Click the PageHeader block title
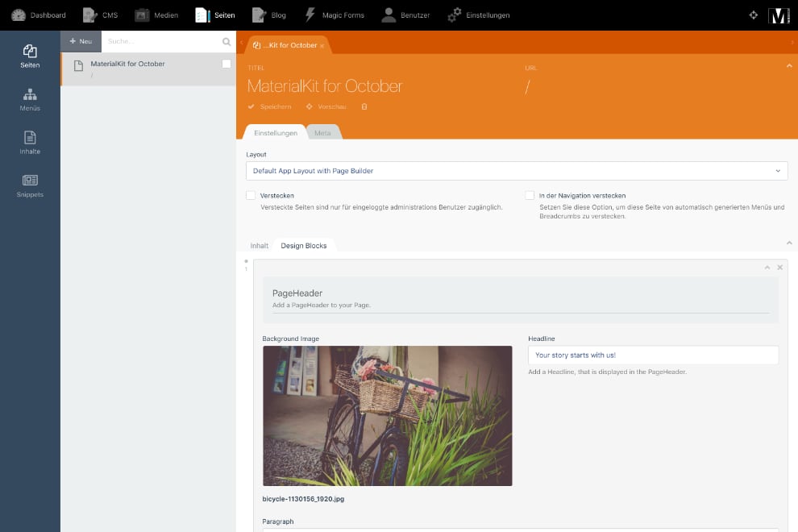 click(x=297, y=293)
